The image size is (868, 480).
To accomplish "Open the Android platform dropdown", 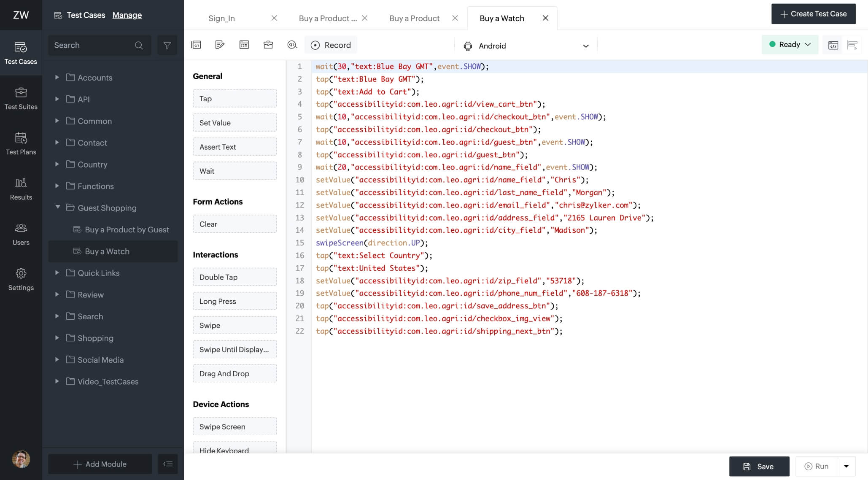I will pos(526,46).
